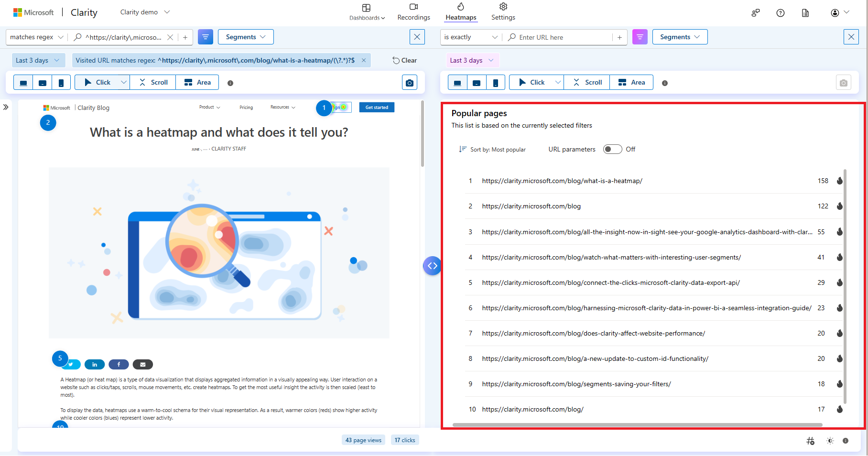Open clarity.microsoft.com/blog URL ranked 2
Screen dimensions: 868x456
click(x=532, y=206)
